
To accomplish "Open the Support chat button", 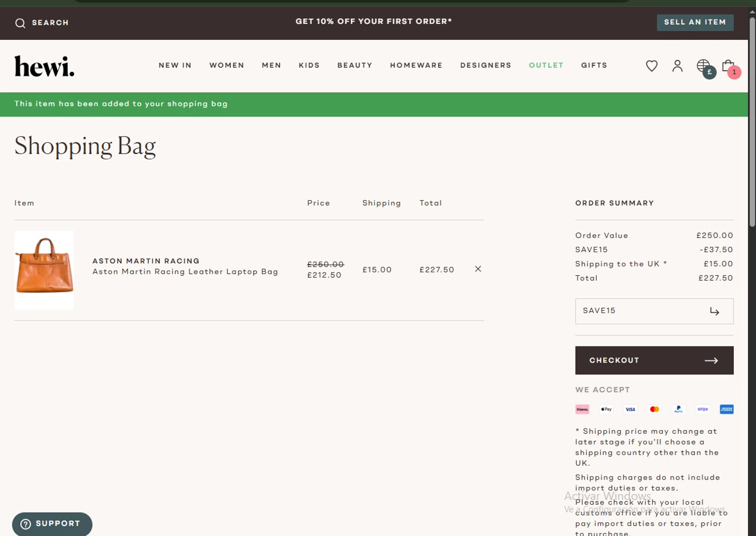I will click(52, 524).
